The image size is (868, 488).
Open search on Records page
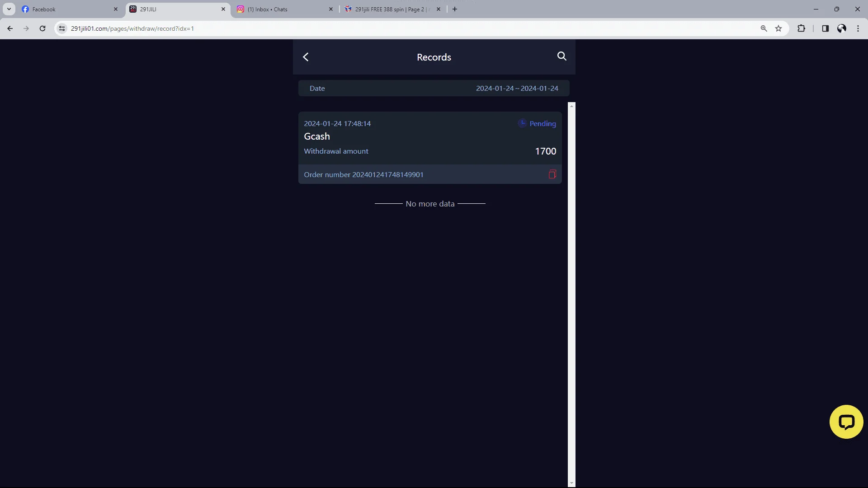click(561, 56)
